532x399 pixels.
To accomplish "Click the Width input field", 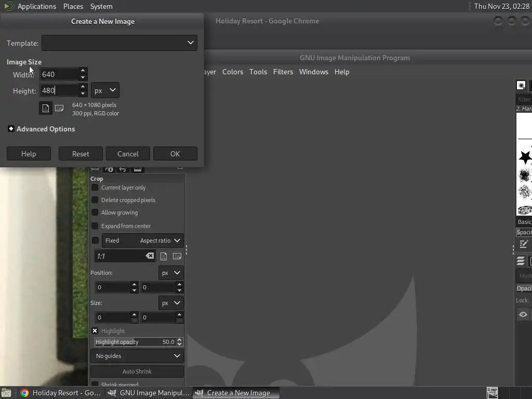I will click(x=59, y=74).
